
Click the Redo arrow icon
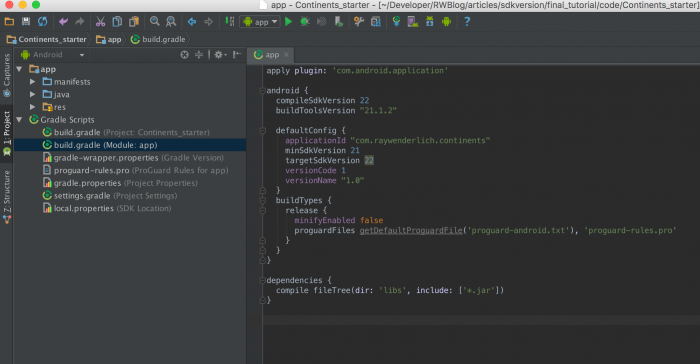pyautogui.click(x=79, y=21)
